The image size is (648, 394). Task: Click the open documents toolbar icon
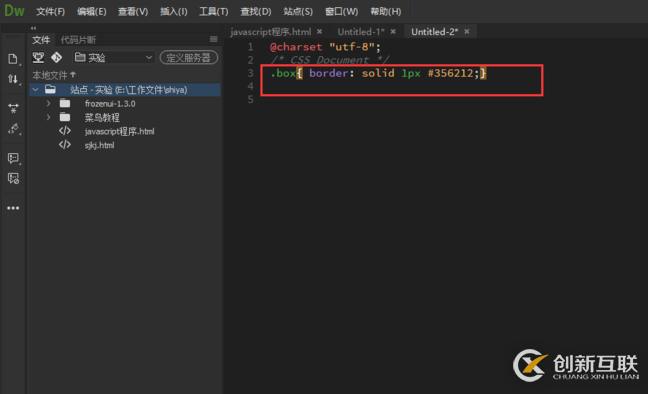13,59
